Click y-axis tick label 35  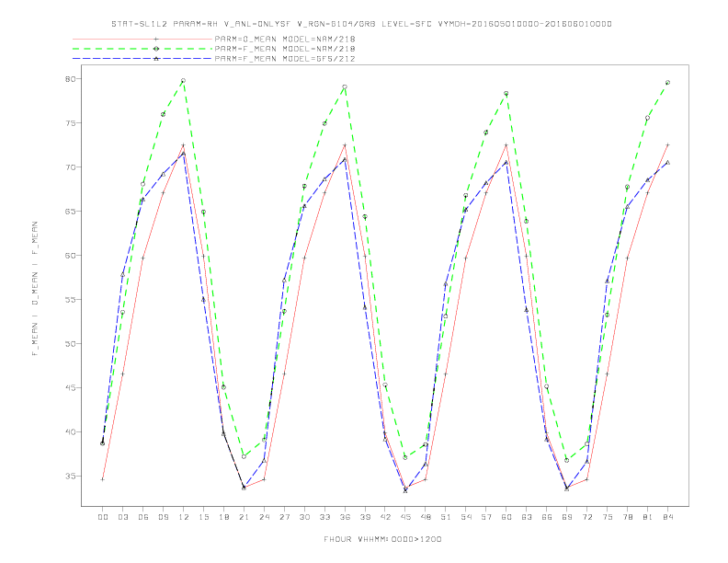tap(70, 477)
